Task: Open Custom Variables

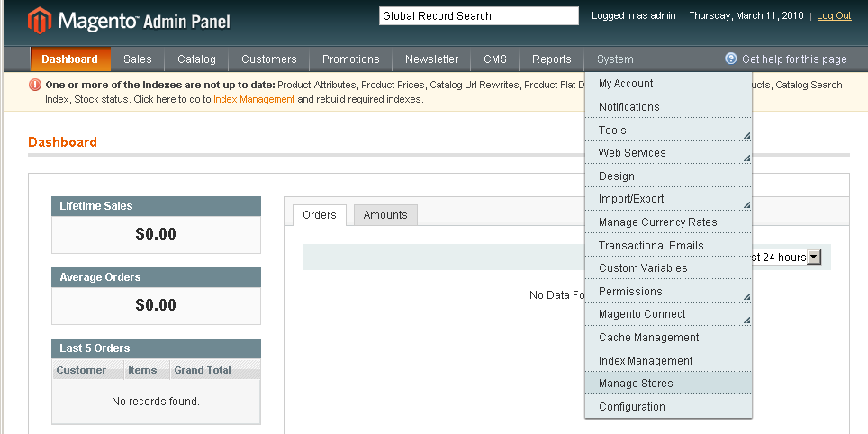Action: pyautogui.click(x=668, y=268)
